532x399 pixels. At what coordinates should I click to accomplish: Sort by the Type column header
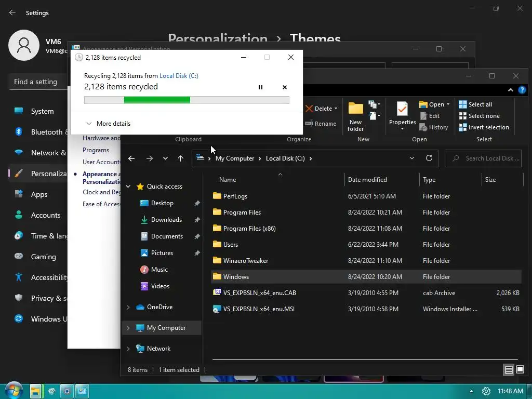click(429, 180)
